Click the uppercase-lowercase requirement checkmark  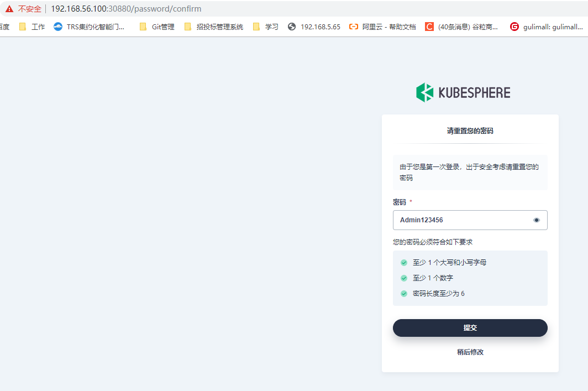pos(404,262)
